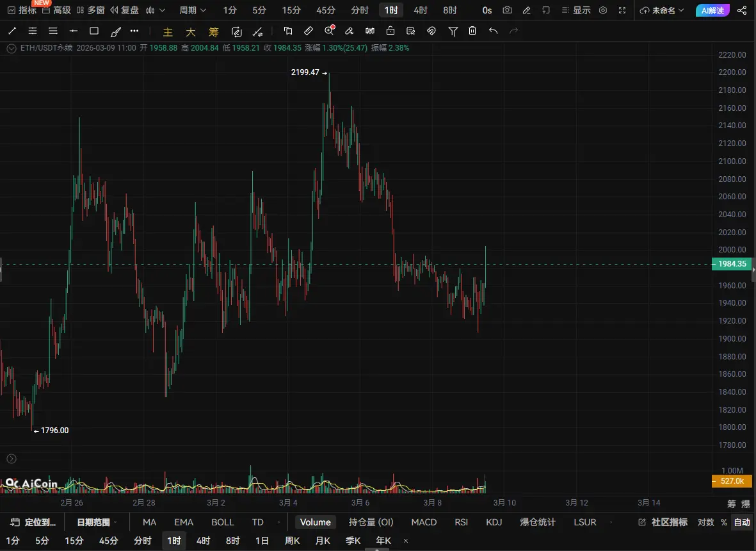Select the 1日 period at bottom
756x551 pixels.
(262, 540)
